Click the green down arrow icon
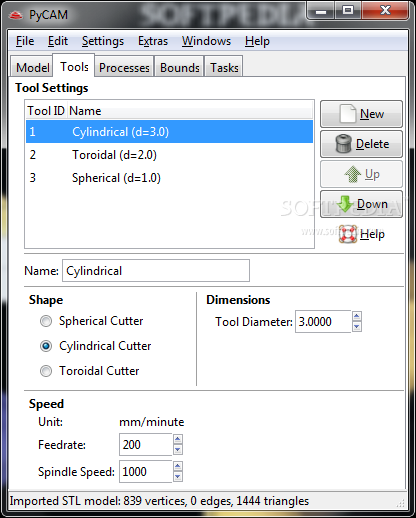The height and width of the screenshot is (518, 416). 345,204
